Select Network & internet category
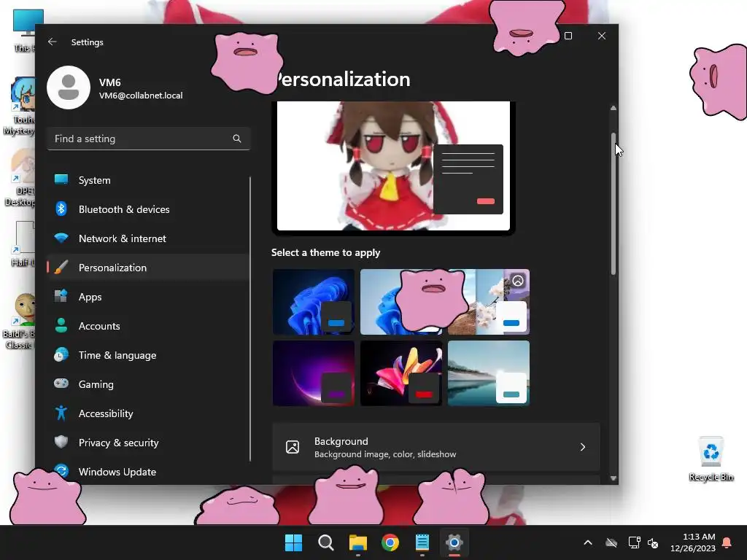Image resolution: width=747 pixels, height=560 pixels. click(147, 238)
